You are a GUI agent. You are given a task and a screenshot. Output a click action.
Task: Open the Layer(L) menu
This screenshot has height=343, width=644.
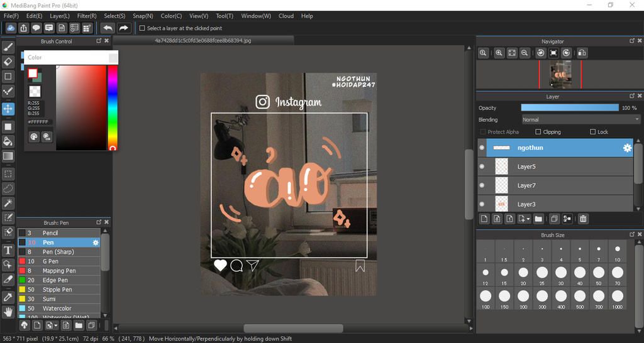coord(60,16)
